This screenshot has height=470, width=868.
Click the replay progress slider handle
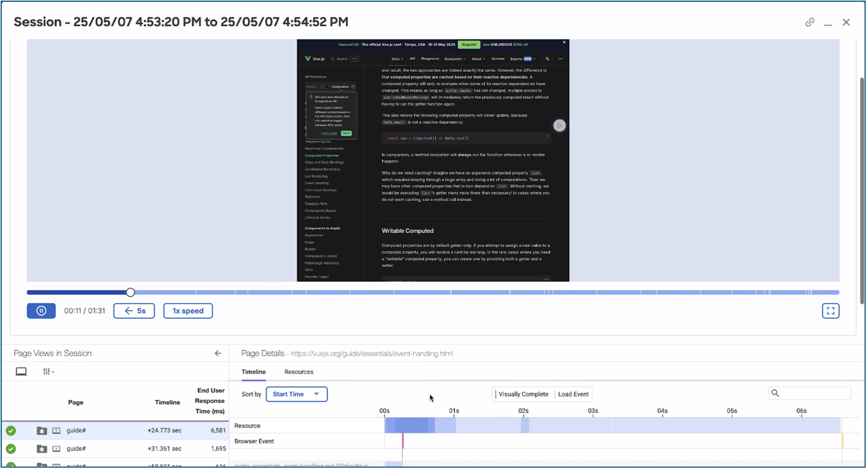pos(130,293)
